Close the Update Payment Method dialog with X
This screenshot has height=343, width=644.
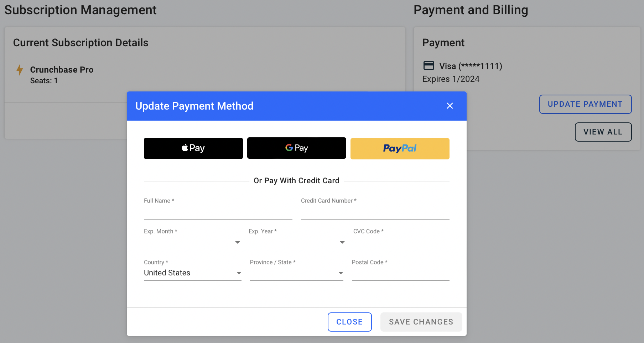point(450,106)
